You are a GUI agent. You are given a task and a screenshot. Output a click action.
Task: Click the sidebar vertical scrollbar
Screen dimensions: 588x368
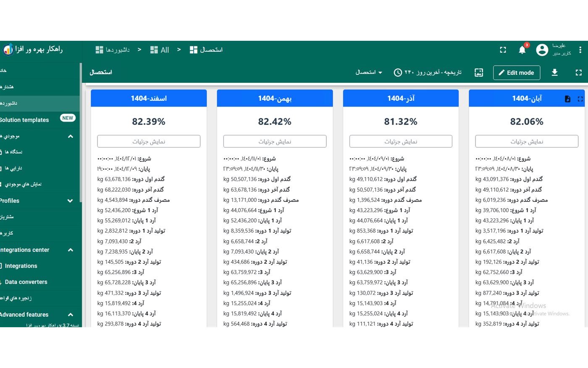(81, 133)
